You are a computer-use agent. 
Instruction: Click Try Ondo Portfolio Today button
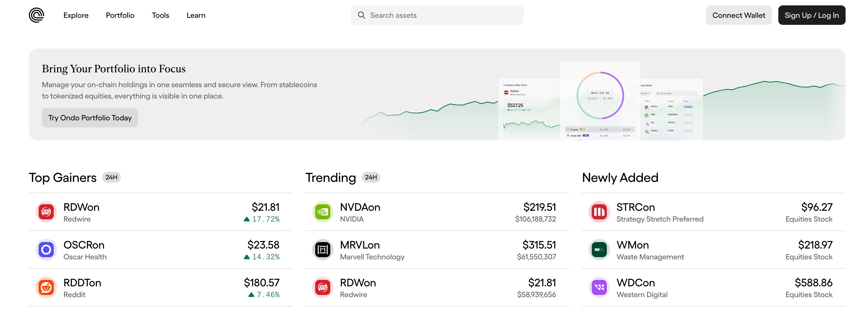90,118
